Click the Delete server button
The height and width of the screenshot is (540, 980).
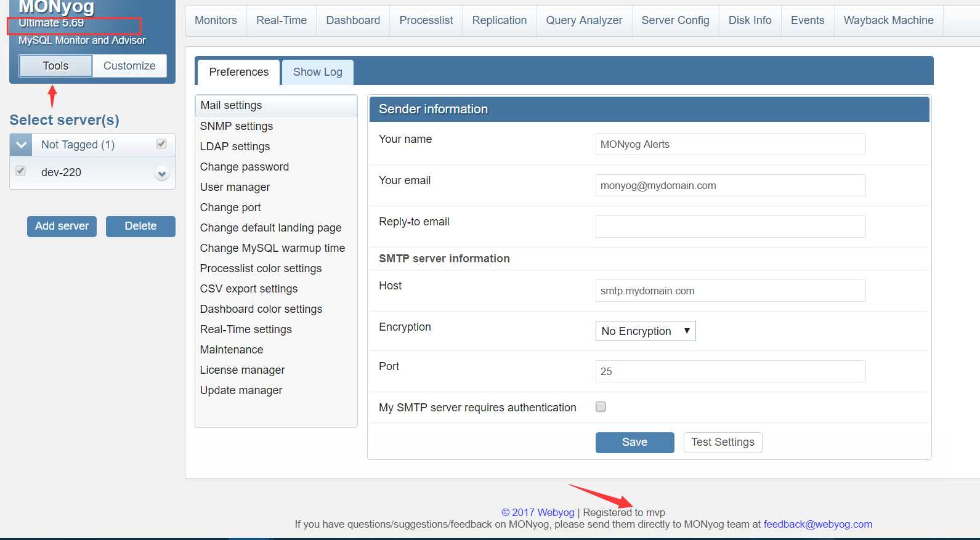[140, 226]
